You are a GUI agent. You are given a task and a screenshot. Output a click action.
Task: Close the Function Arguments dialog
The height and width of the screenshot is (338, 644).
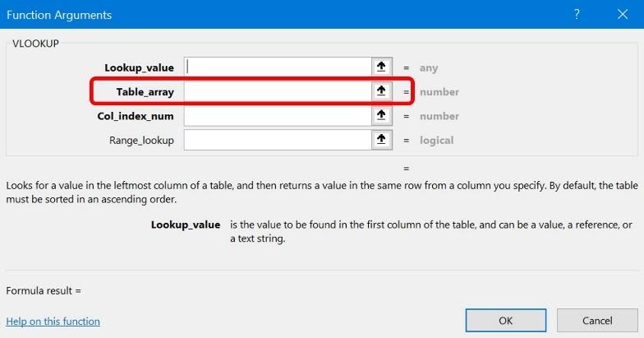pyautogui.click(x=622, y=15)
